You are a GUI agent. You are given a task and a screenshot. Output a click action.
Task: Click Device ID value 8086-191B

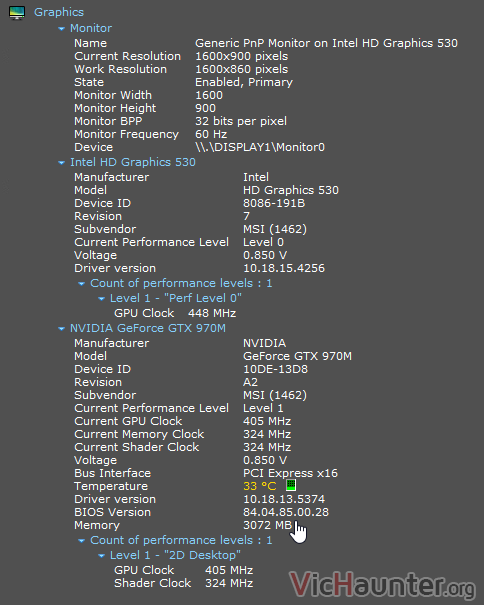[274, 203]
